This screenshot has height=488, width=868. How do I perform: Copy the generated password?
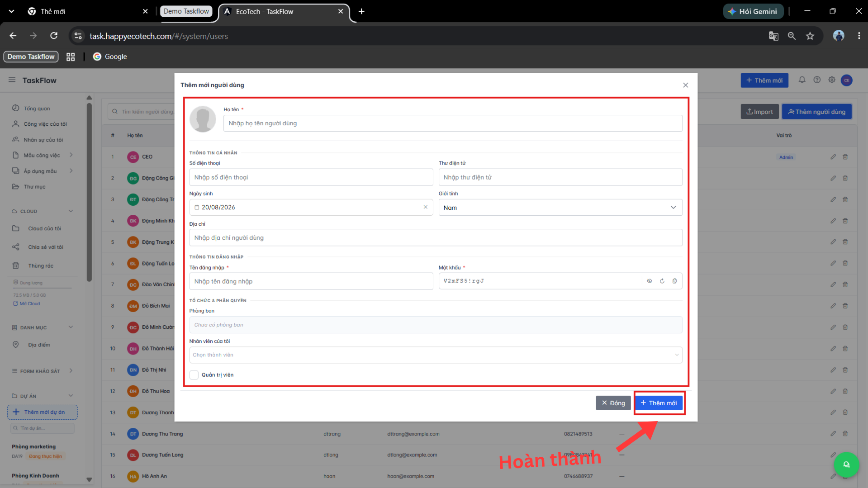click(x=674, y=281)
